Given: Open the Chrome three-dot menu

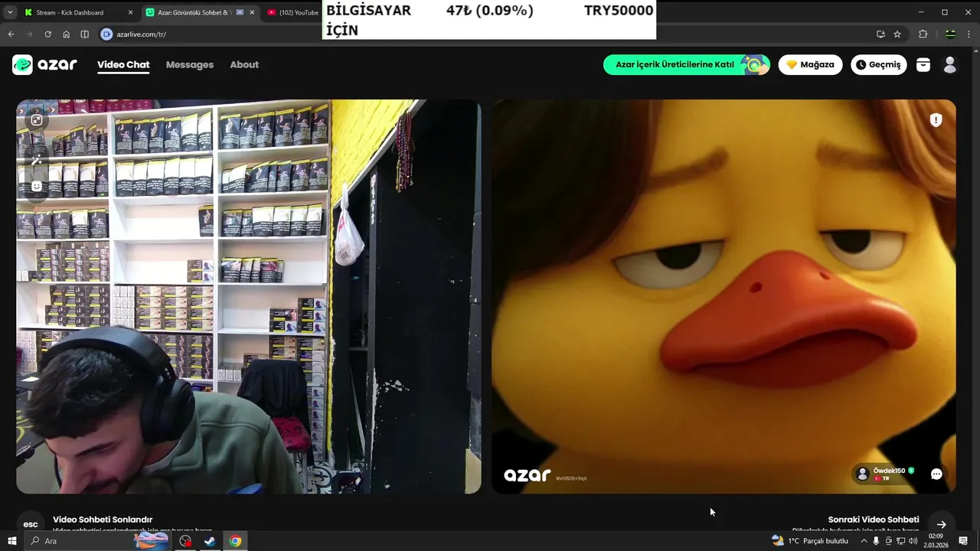Looking at the screenshot, I should [x=969, y=34].
